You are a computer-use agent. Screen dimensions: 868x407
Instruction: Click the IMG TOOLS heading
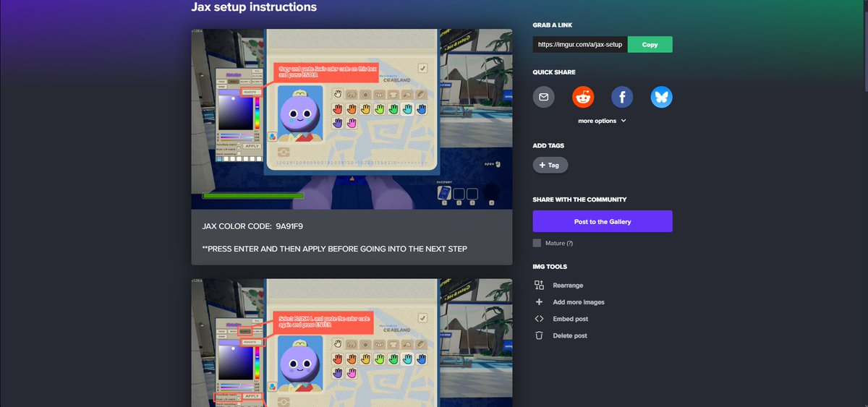coord(550,267)
